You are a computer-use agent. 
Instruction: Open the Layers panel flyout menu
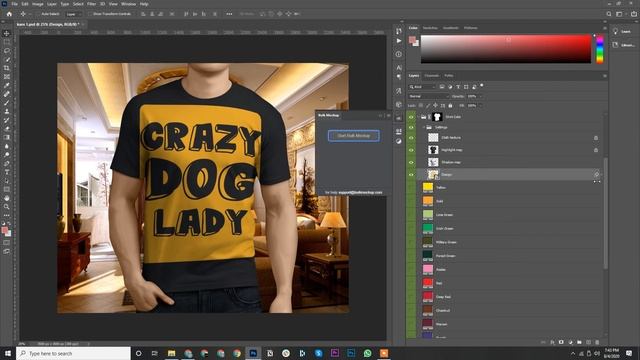[604, 76]
